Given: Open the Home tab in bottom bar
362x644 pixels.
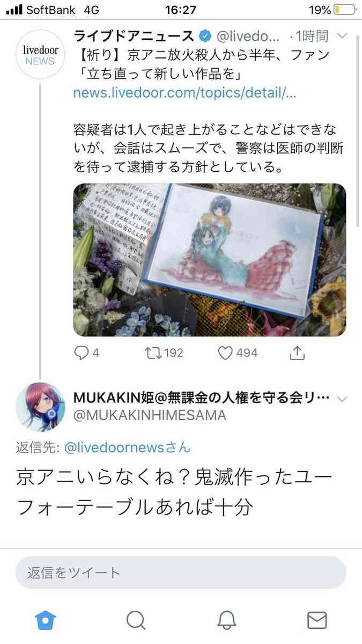Looking at the screenshot, I should coord(46,620).
